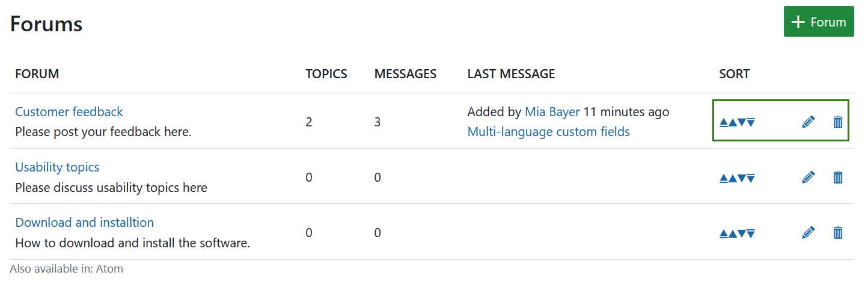Move Download and installtion forum up one position
Screen dimensions: 868x284
coord(733,233)
